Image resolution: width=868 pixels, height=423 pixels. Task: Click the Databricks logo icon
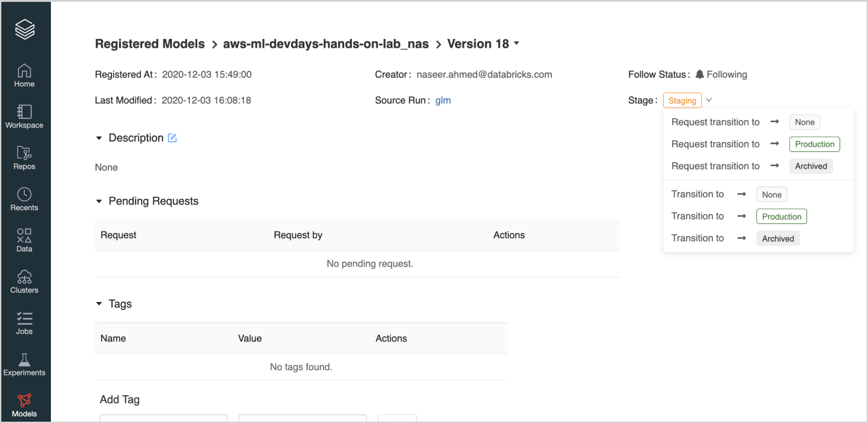(x=24, y=29)
